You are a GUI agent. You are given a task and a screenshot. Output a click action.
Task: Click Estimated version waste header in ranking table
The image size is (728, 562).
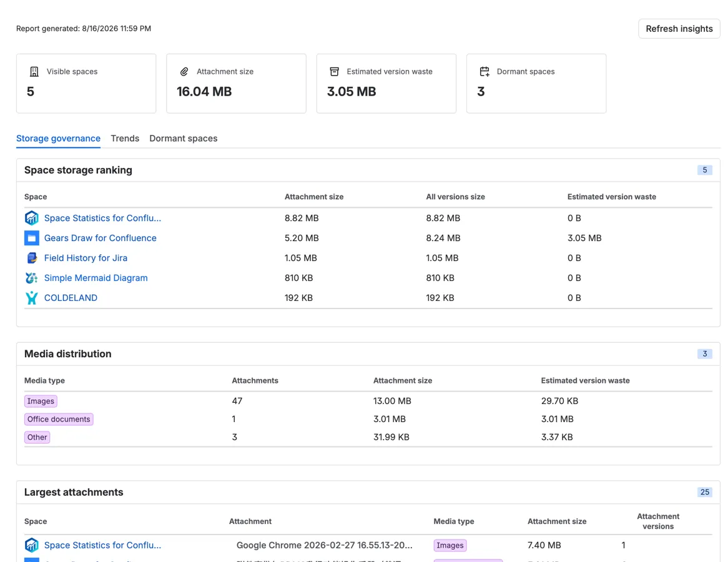611,197
